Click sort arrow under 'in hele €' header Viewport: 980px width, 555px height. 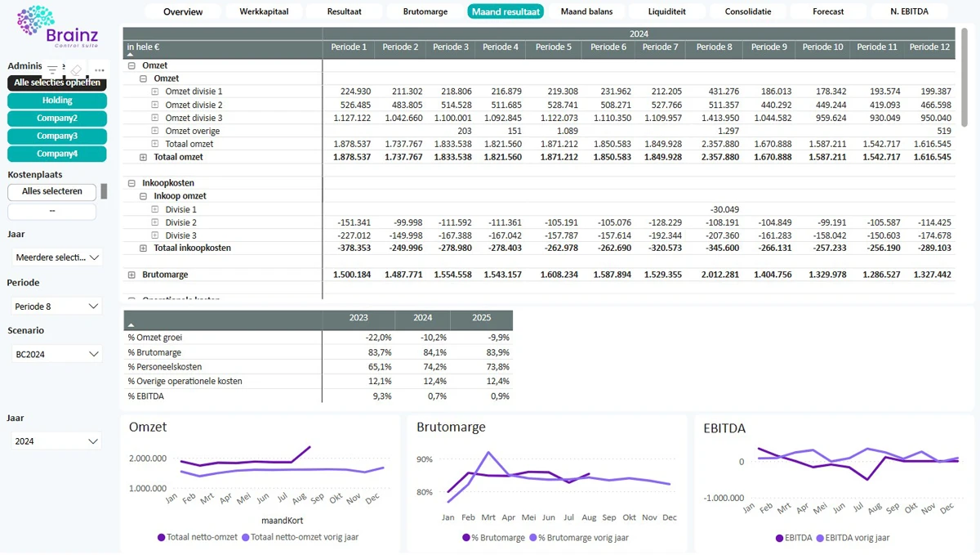131,56
